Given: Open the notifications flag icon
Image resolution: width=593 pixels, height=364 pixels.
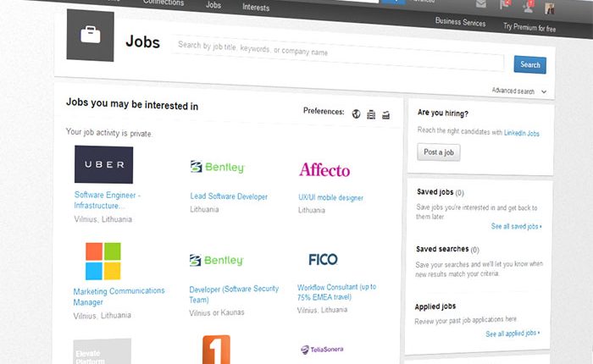Looking at the screenshot, I should coord(506,5).
